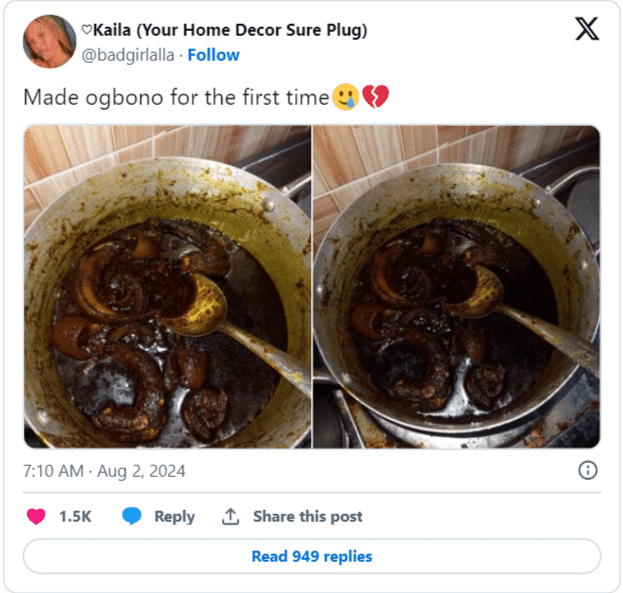
Task: Enlarge the left ogbono pot photo
Action: [167, 286]
